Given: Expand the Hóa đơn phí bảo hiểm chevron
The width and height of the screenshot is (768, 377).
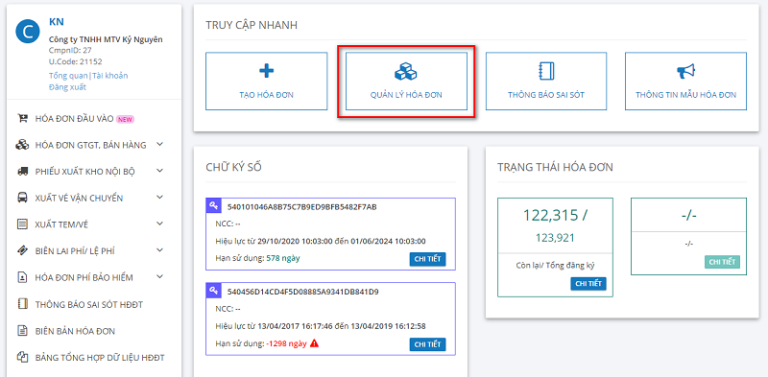Looking at the screenshot, I should pyautogui.click(x=159, y=277).
